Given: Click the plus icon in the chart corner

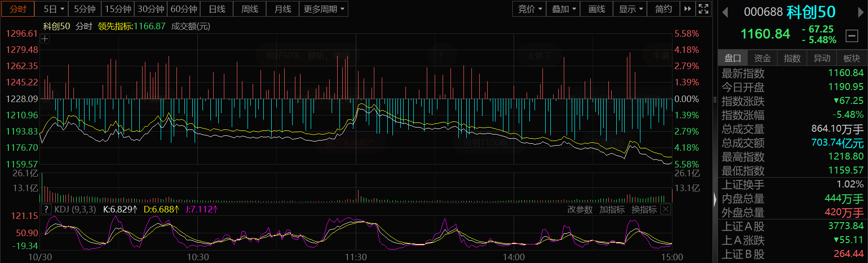Looking at the screenshot, I should point(45,39).
